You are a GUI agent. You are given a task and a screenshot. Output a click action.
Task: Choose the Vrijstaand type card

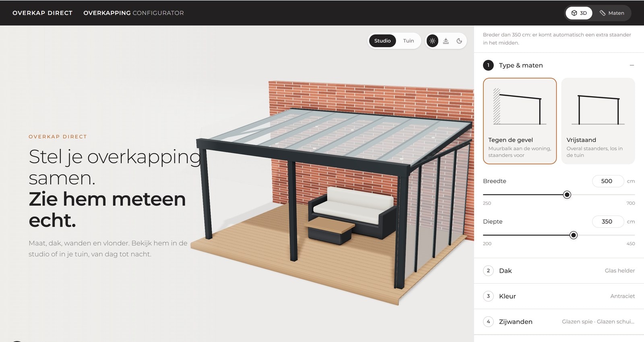pos(598,121)
